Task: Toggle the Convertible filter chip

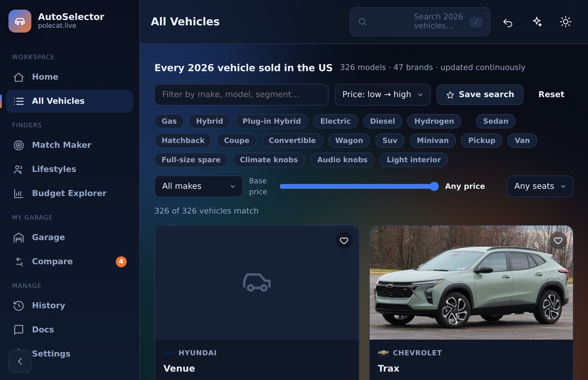Action: point(292,141)
